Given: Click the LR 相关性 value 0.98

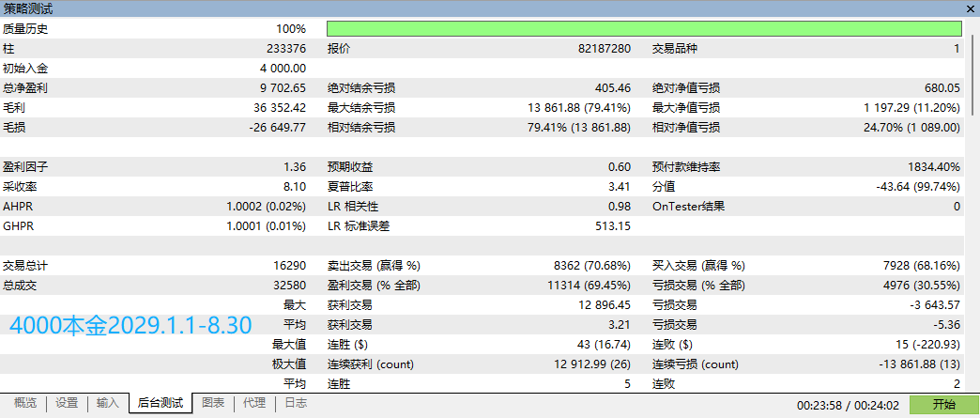Looking at the screenshot, I should pyautogui.click(x=619, y=207).
